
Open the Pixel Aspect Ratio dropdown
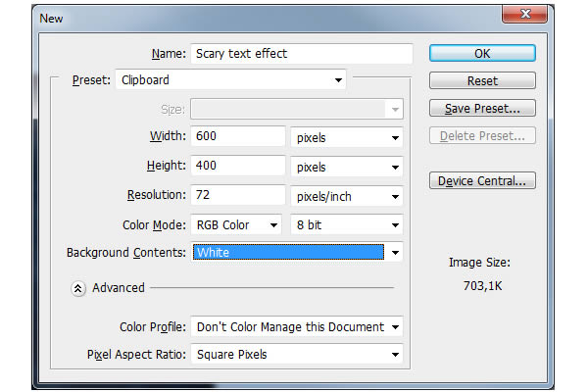pos(297,354)
